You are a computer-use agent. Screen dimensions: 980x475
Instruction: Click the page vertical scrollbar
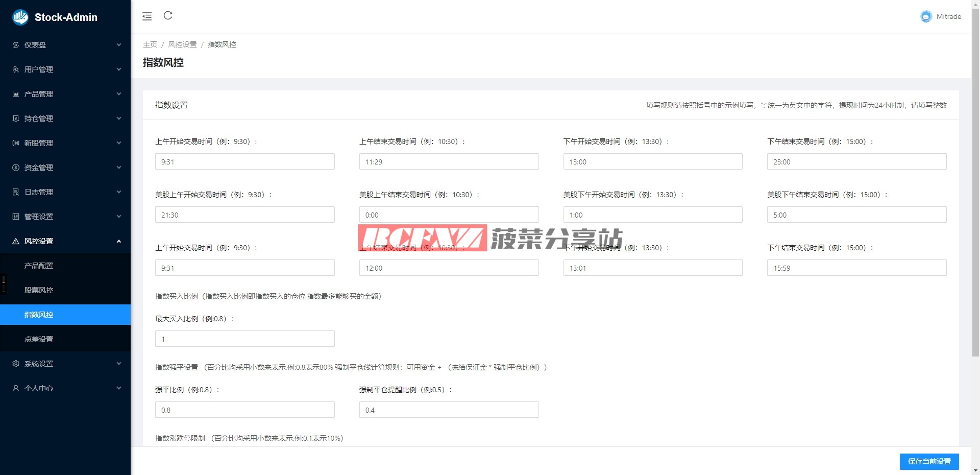tap(975, 204)
